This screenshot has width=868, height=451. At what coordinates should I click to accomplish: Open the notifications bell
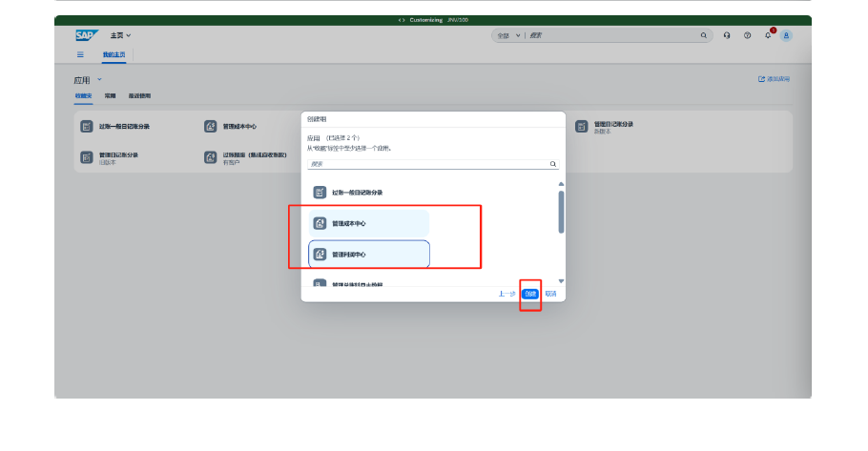pyautogui.click(x=767, y=35)
